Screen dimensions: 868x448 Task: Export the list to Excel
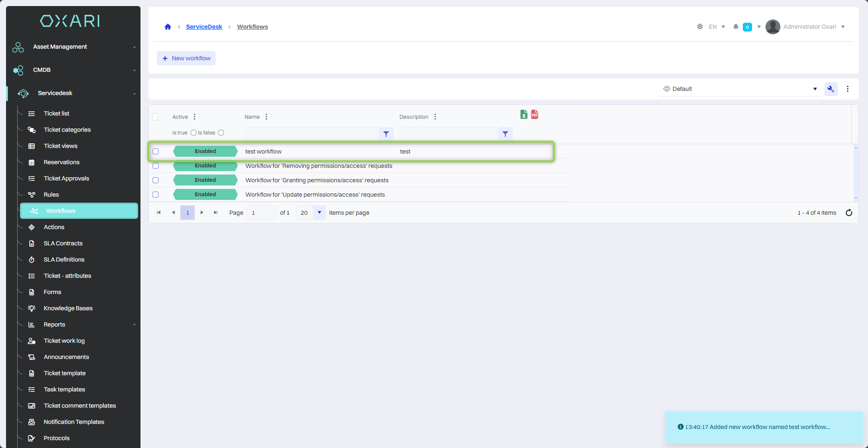(523, 115)
